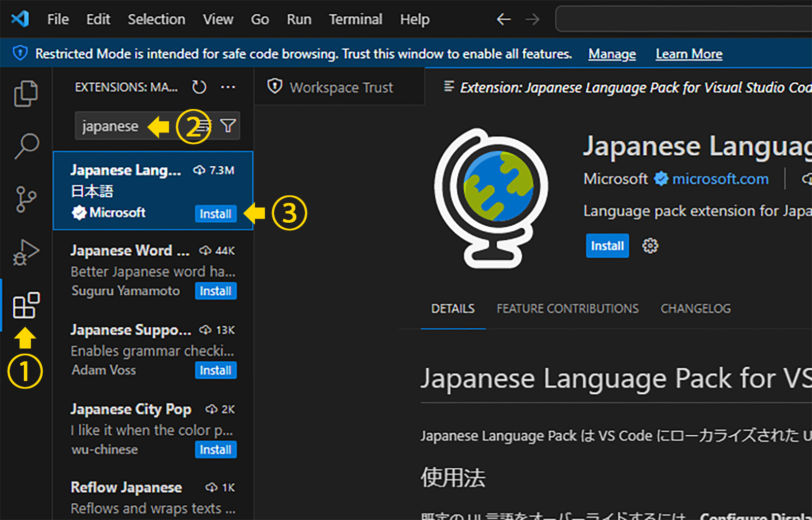
Task: Open the Terminal menu
Action: pyautogui.click(x=356, y=19)
